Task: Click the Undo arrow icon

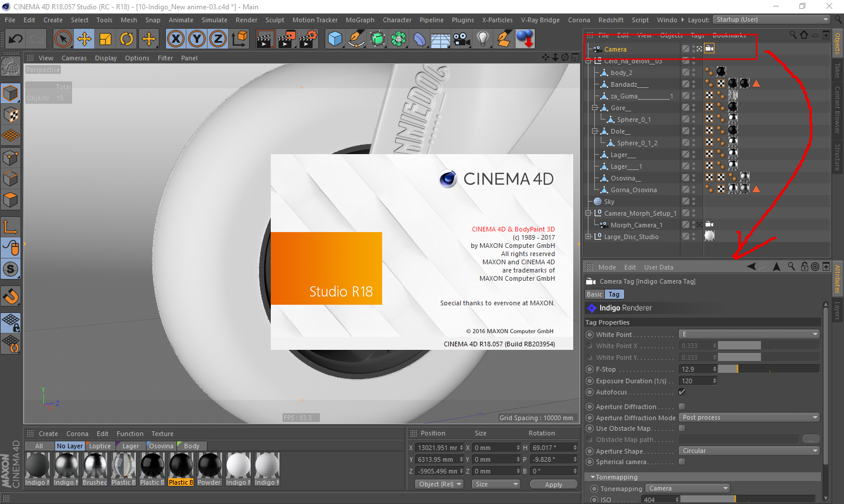Action: point(15,39)
